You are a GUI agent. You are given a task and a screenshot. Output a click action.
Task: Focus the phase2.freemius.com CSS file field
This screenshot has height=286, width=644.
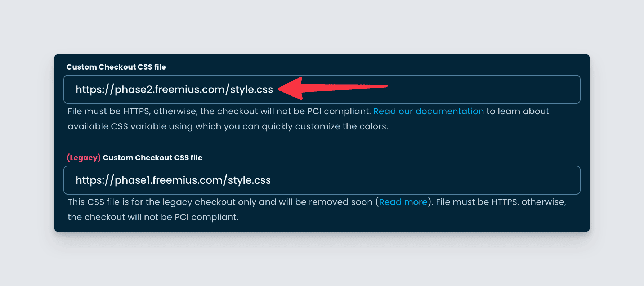click(x=322, y=89)
